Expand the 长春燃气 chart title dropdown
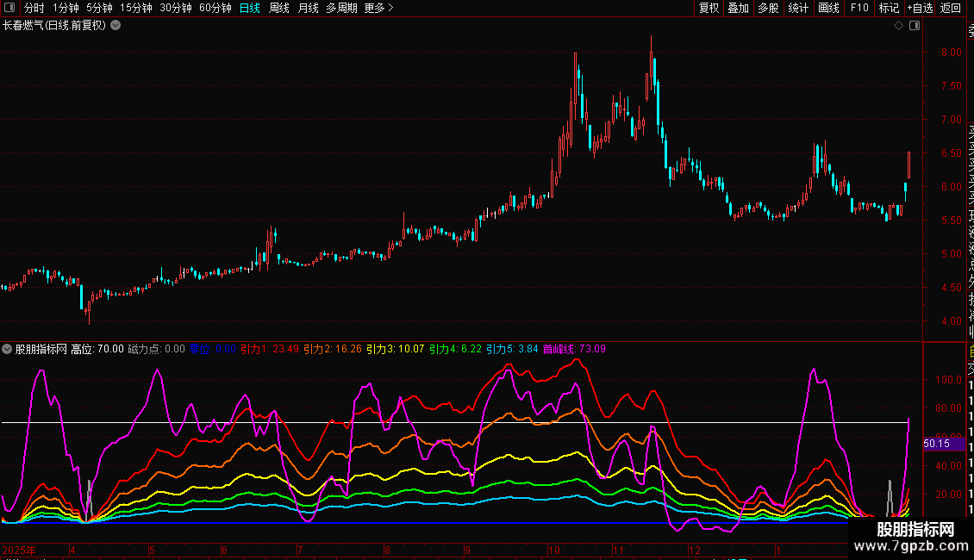Viewport: 974px width, 560px height. [x=116, y=26]
